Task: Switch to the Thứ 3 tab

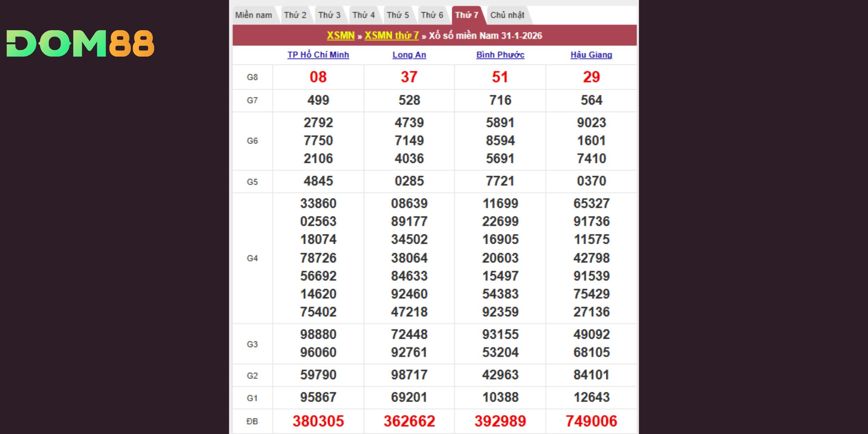Action: coord(329,15)
